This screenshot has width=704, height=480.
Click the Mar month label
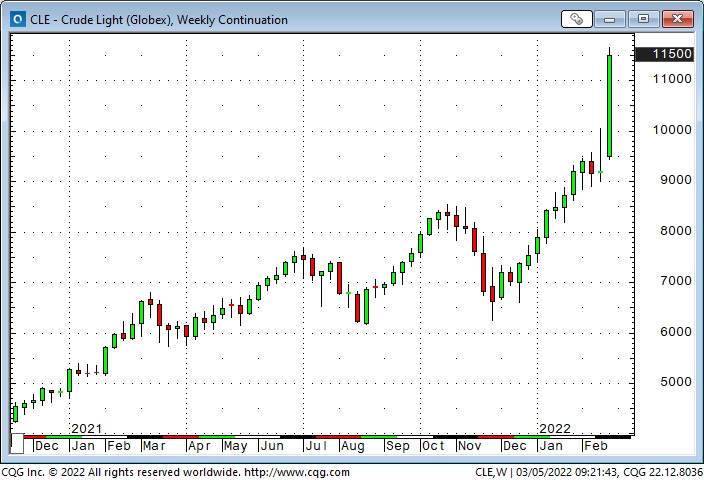[x=154, y=446]
